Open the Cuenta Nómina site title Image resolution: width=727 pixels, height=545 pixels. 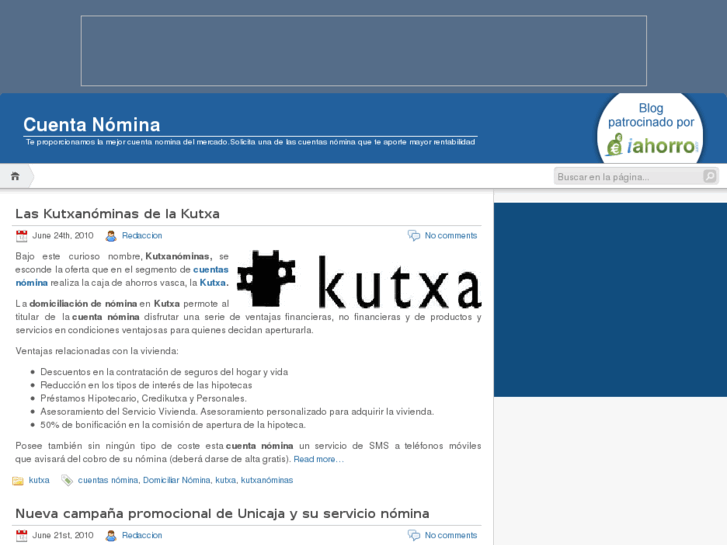point(92,125)
